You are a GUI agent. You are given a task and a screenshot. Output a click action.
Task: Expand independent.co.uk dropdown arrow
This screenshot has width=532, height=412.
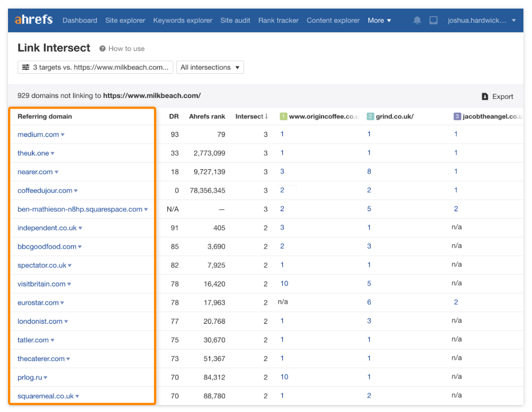point(80,228)
